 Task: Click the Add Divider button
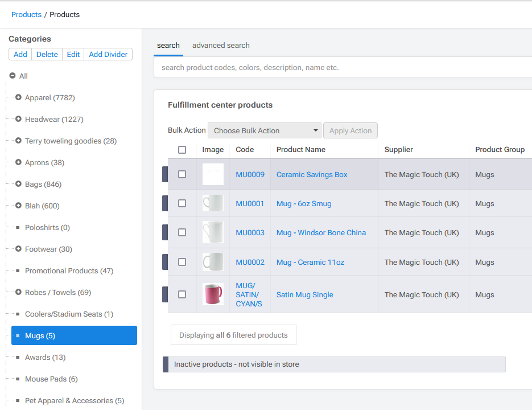click(108, 54)
